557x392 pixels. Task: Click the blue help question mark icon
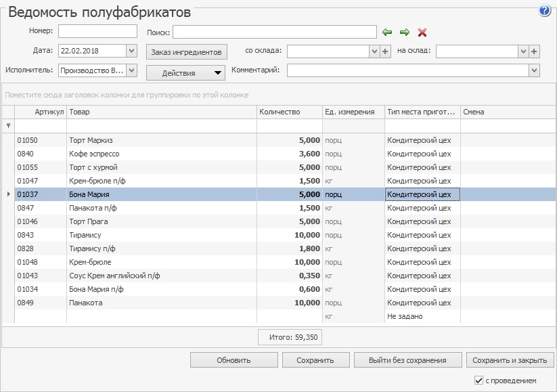545,11
